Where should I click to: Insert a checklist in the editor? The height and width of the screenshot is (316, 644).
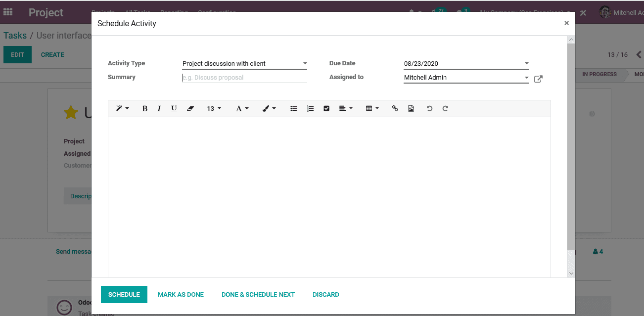(326, 108)
